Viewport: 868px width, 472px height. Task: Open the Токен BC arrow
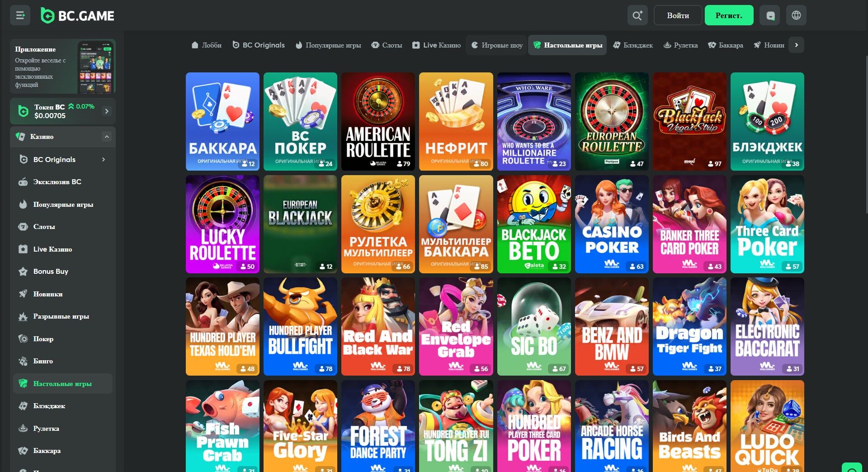tap(107, 111)
